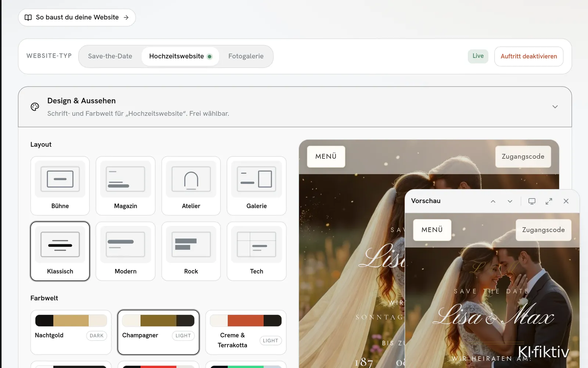This screenshot has width=588, height=368.
Task: Click Zugangscode button in Vorschau panel
Action: tap(544, 230)
